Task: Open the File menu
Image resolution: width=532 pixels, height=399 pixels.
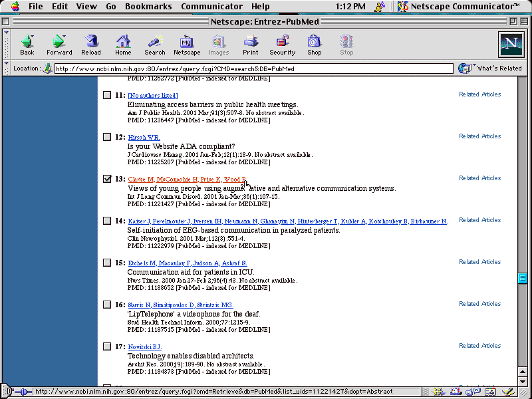Action: tap(36, 6)
